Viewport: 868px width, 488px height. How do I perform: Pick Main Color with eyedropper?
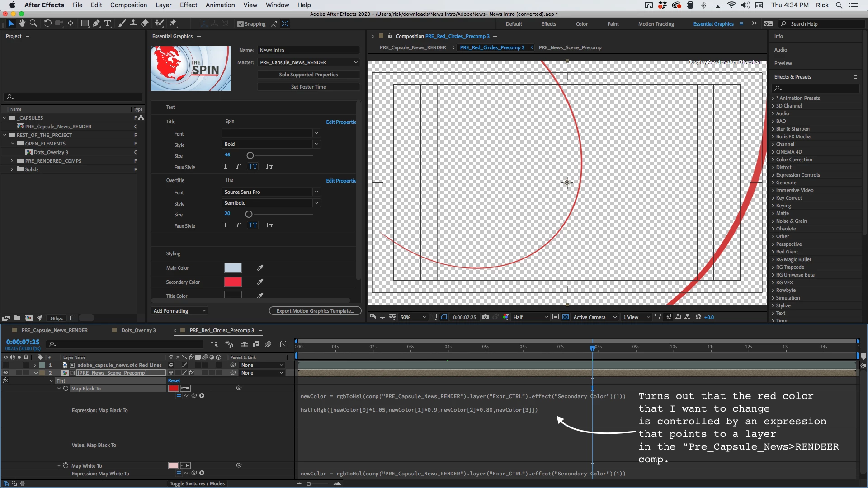click(x=260, y=268)
